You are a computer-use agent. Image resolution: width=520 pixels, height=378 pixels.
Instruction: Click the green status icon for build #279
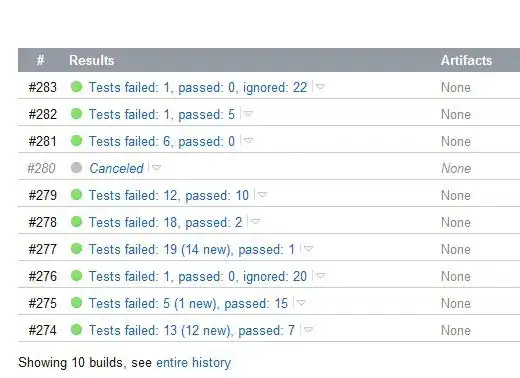pos(76,195)
